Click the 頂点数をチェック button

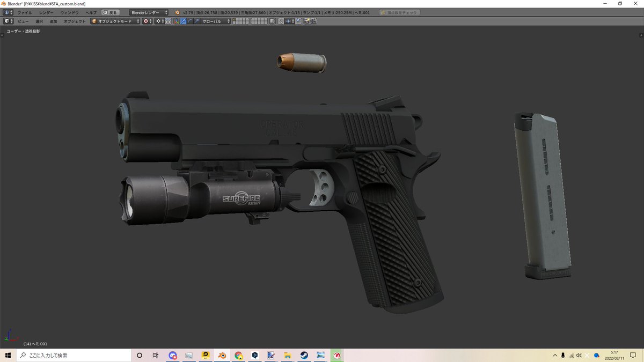tap(400, 12)
